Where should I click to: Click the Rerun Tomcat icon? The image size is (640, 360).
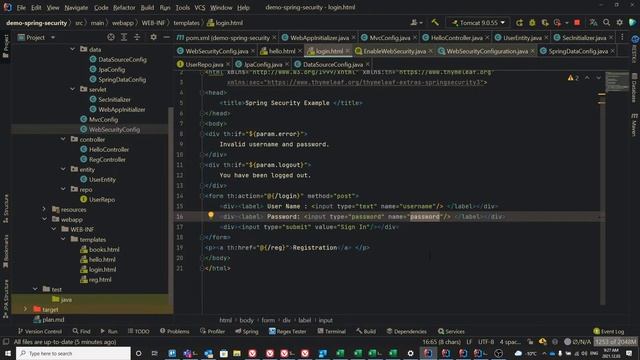tap(519, 23)
